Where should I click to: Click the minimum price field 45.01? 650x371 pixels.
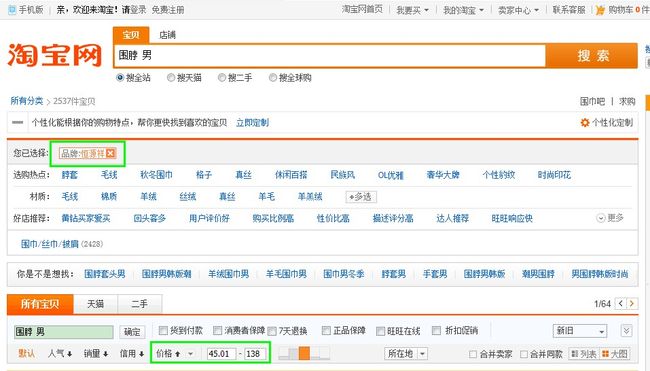coord(221,354)
